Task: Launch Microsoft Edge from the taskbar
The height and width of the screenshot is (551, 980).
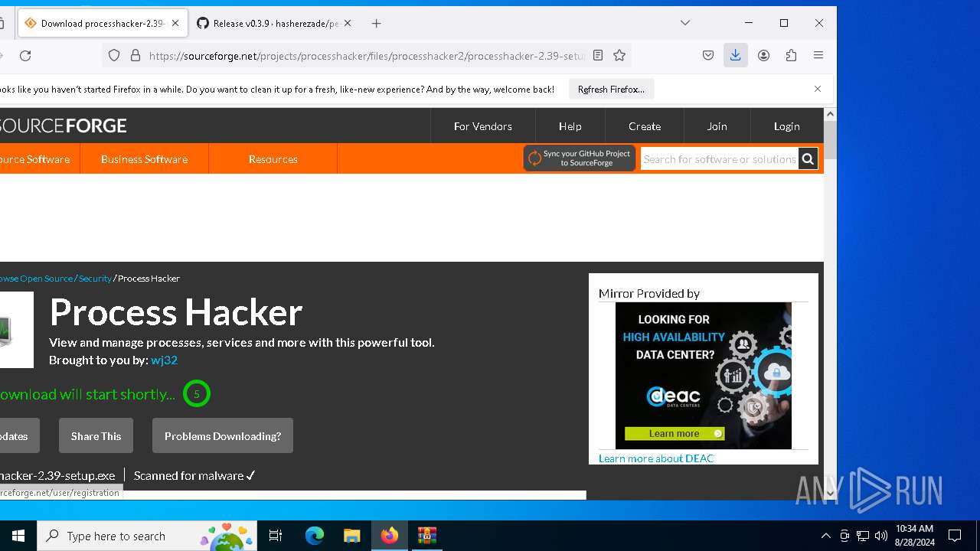Action: point(315,536)
